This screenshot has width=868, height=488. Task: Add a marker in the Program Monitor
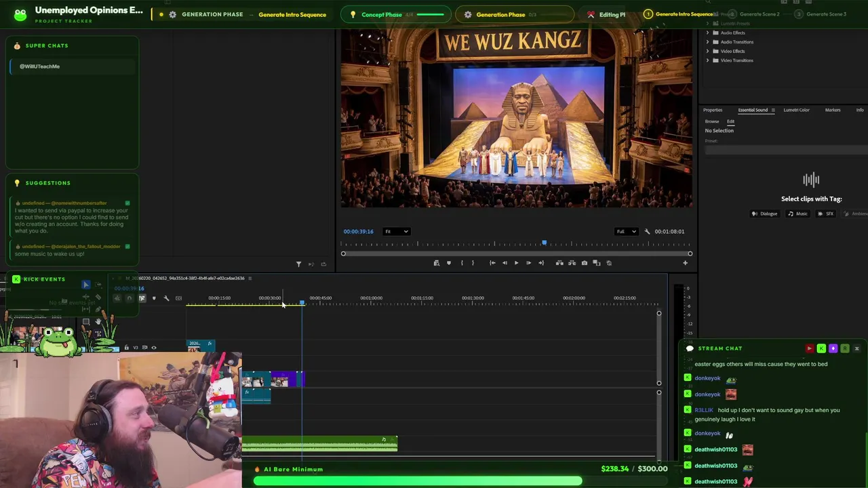[x=449, y=263]
